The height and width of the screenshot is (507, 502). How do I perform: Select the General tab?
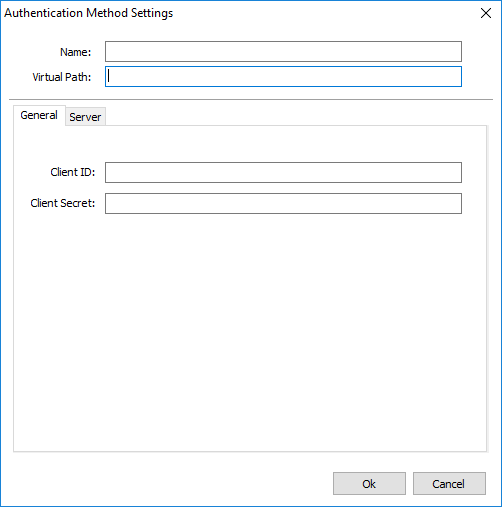pyautogui.click(x=39, y=115)
